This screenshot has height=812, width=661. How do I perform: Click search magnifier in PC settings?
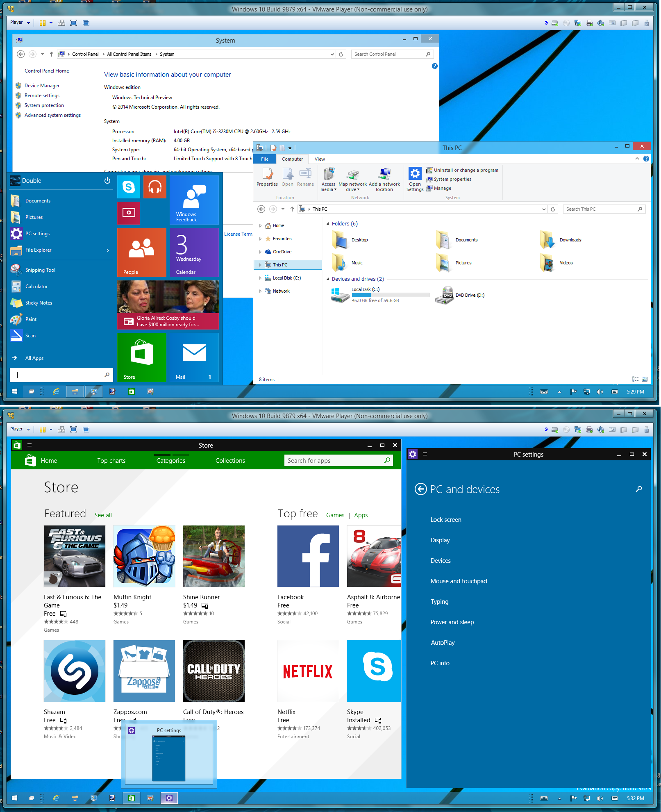639,489
